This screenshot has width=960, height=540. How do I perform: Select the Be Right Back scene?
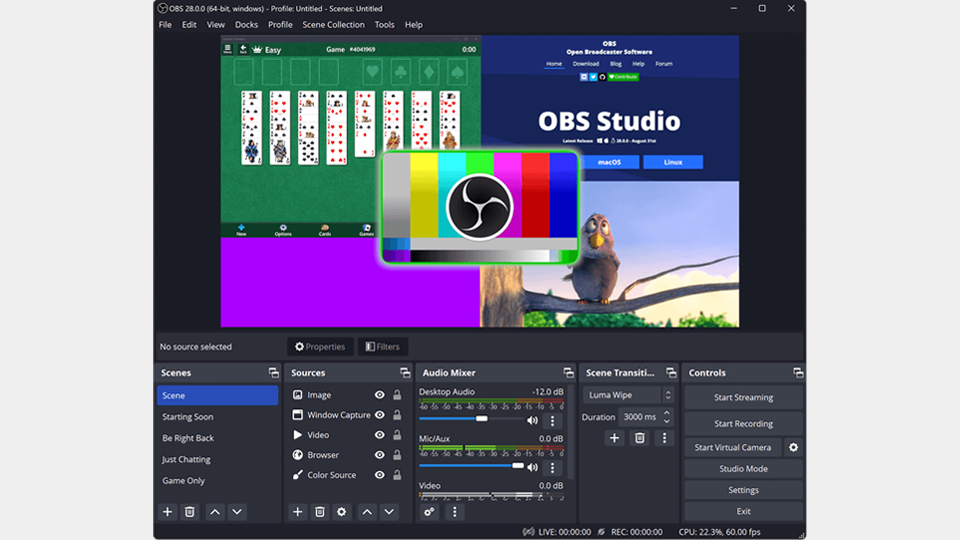[x=217, y=438]
